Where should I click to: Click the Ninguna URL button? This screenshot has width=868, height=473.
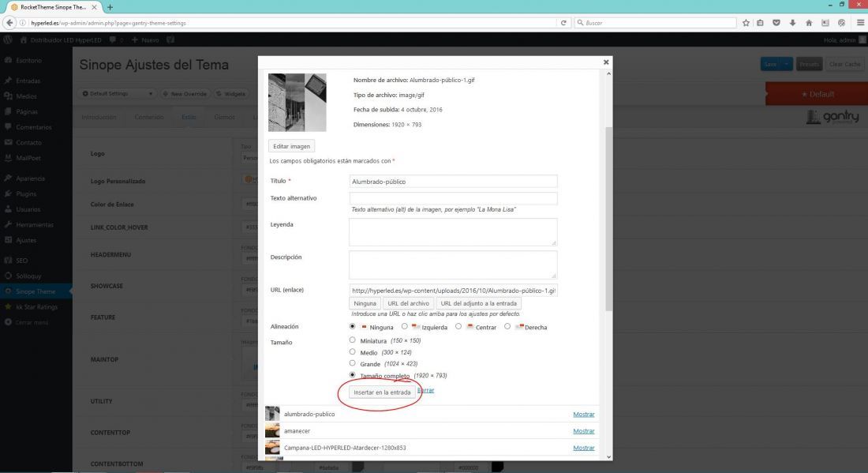click(365, 303)
